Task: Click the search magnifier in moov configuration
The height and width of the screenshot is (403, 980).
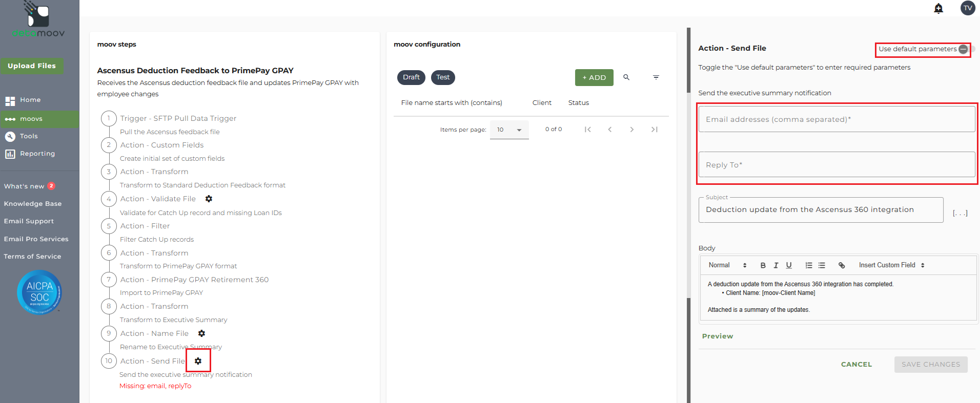Action: pyautogui.click(x=626, y=77)
